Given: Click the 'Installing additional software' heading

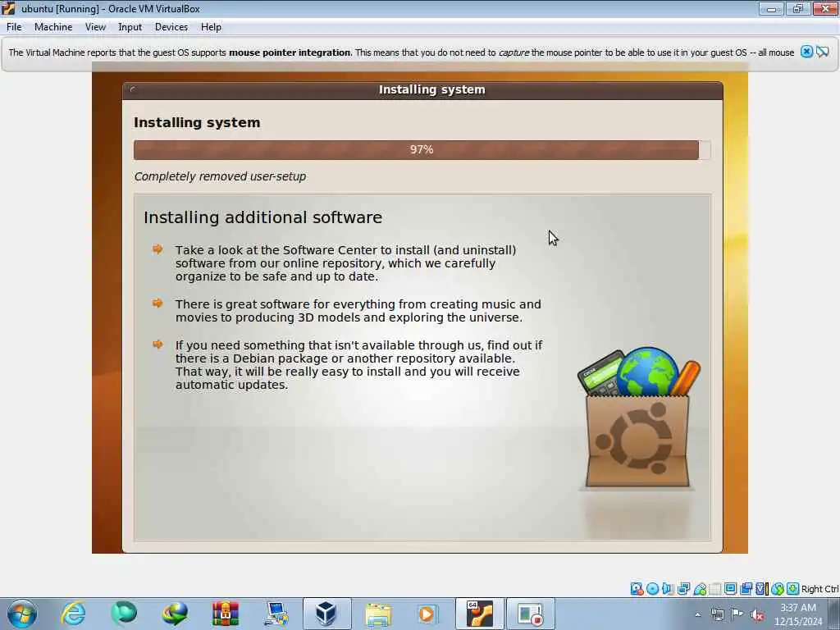Looking at the screenshot, I should 262,217.
